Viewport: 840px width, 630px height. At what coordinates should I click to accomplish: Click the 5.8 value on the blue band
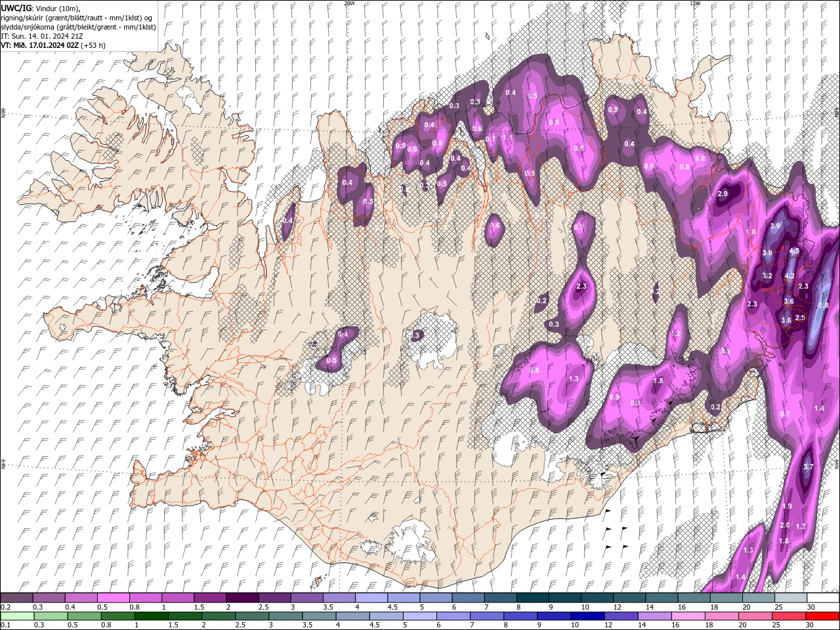point(823,305)
